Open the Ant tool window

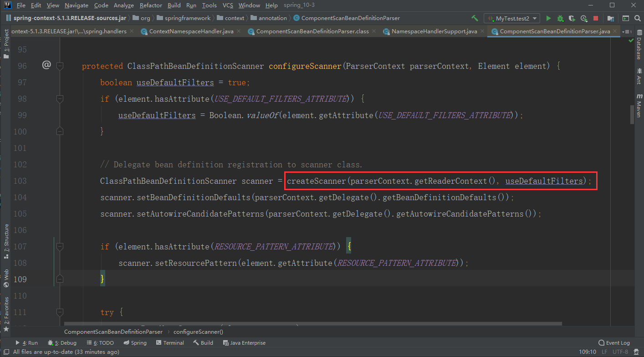pyautogui.click(x=639, y=76)
